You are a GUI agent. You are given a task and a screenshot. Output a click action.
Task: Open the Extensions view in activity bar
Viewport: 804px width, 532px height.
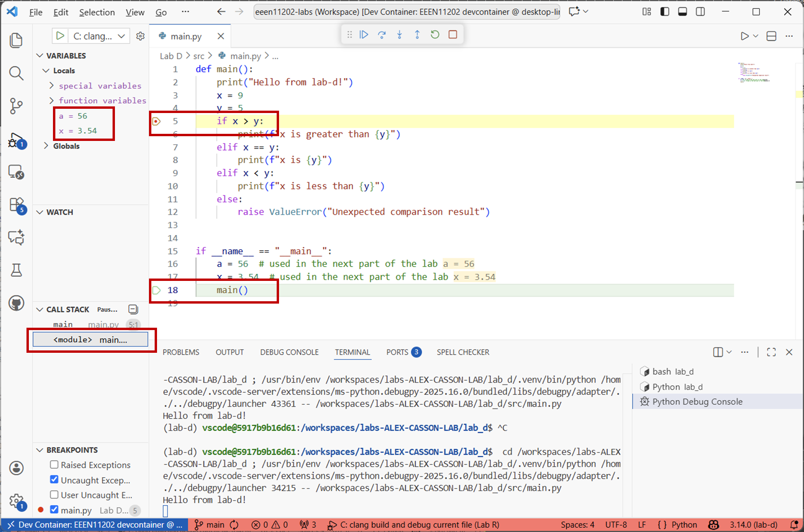[x=16, y=205]
